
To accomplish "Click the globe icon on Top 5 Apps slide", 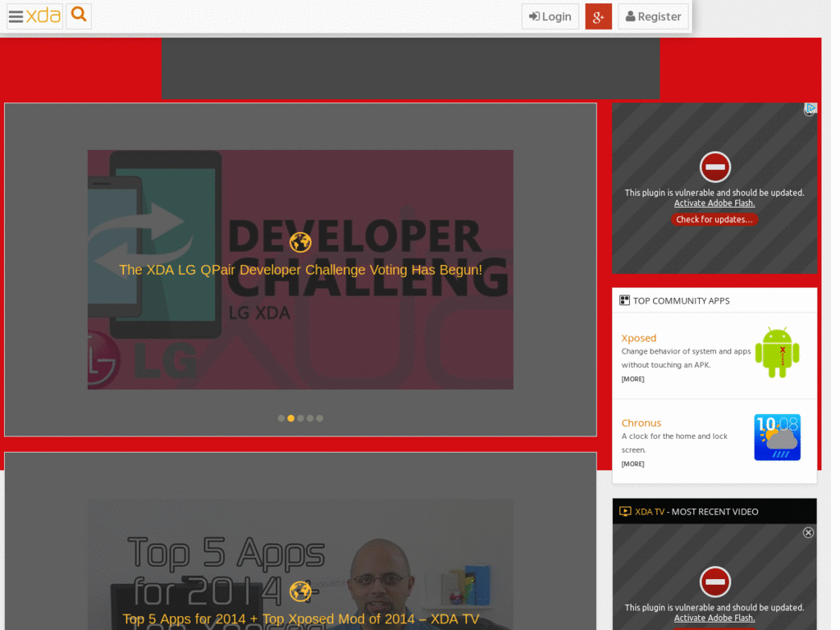I will (300, 591).
